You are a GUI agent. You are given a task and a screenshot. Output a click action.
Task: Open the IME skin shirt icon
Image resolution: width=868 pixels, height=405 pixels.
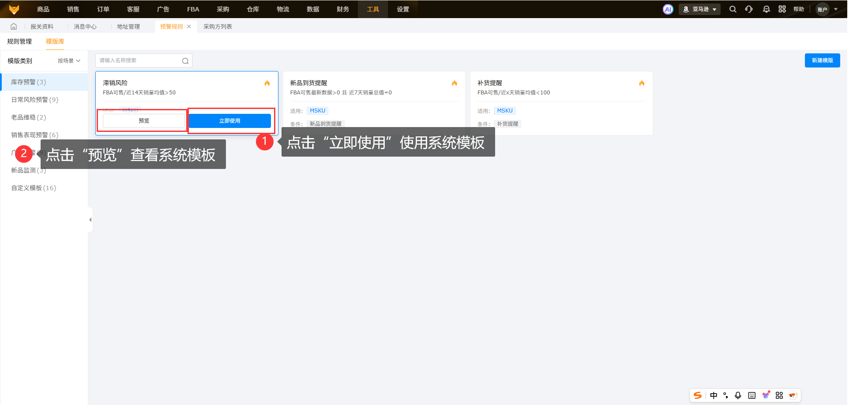coord(766,395)
